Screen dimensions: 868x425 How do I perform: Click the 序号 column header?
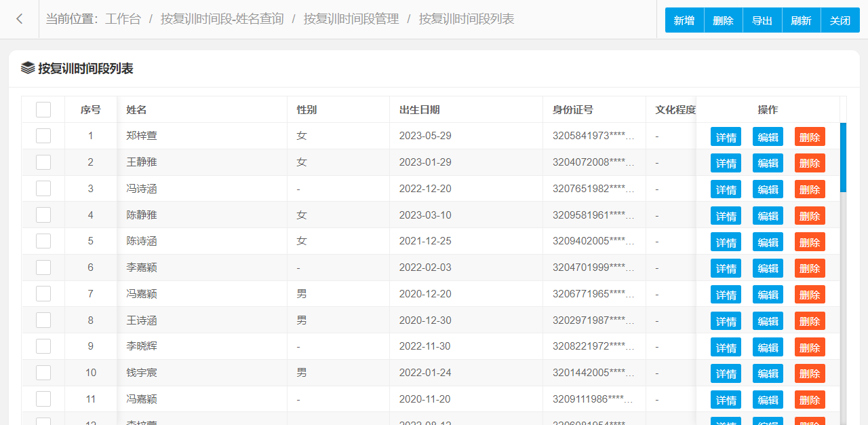click(x=91, y=109)
